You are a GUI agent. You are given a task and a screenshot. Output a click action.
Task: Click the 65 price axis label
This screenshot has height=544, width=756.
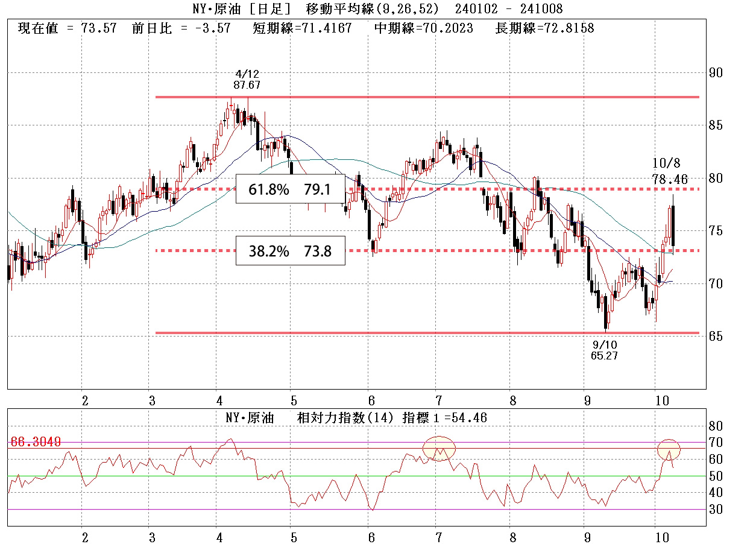pyautogui.click(x=716, y=336)
